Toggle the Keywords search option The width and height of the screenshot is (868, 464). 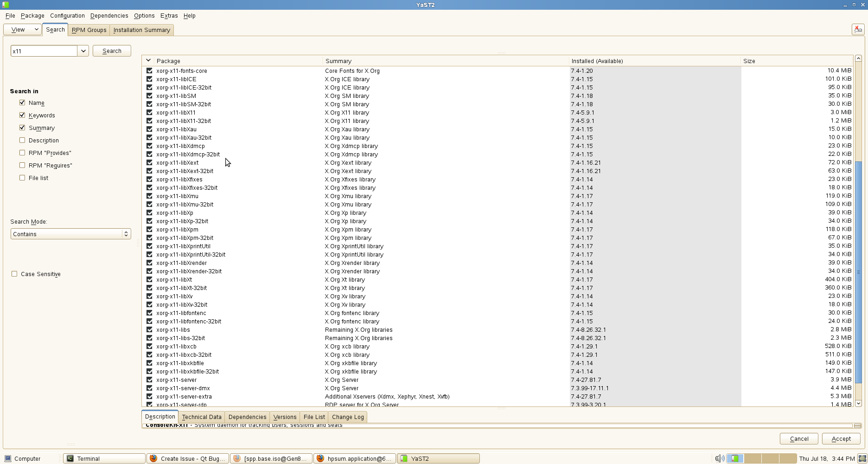22,115
